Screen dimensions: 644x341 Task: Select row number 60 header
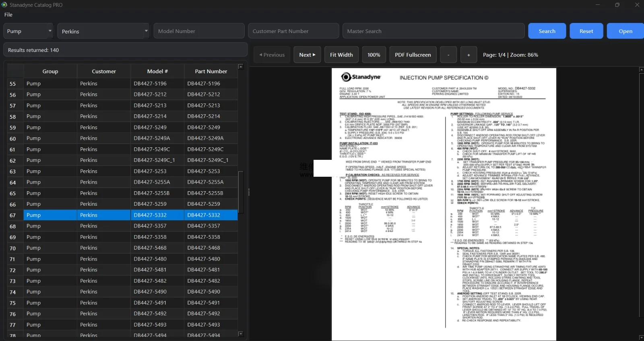click(15, 139)
